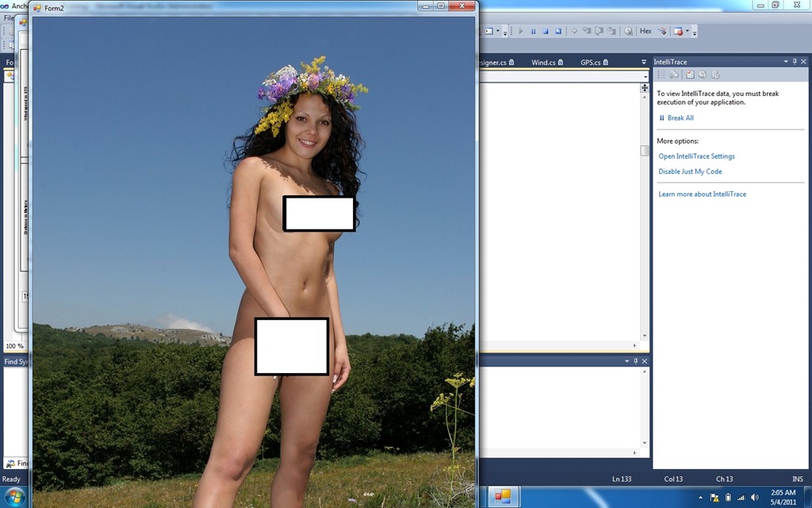Click fourth IntelliTrace toolbar icon
This screenshot has height=508, width=812.
(703, 75)
